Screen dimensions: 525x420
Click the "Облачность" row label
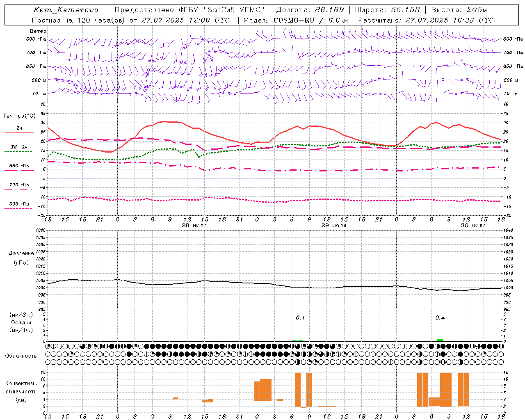21,356
